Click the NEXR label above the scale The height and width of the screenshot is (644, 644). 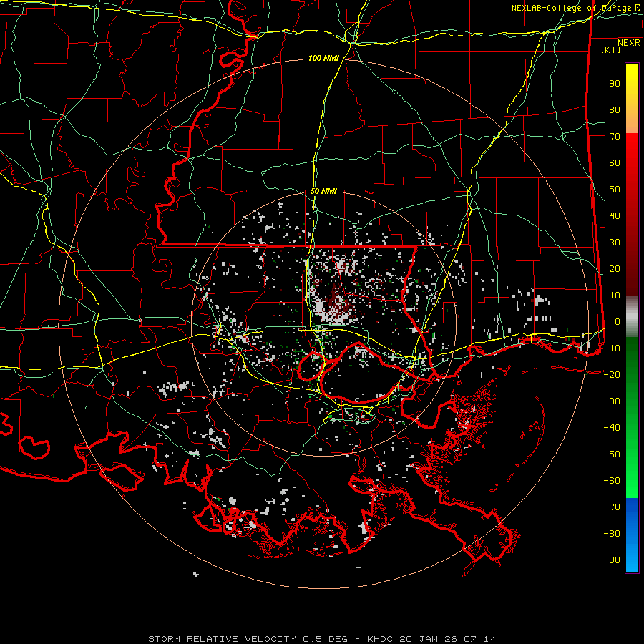point(629,43)
